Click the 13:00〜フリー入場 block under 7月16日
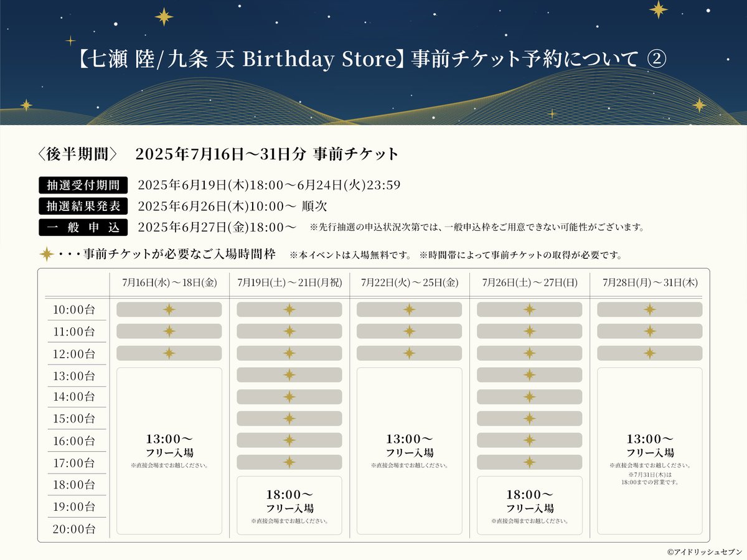Screen dimensions: 747x560 [168, 448]
